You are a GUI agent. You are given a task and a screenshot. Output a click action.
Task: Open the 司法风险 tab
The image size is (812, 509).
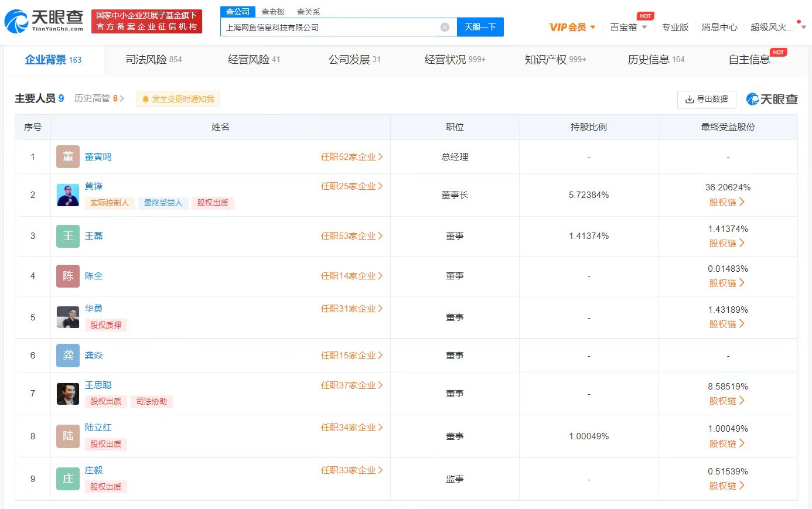(153, 60)
